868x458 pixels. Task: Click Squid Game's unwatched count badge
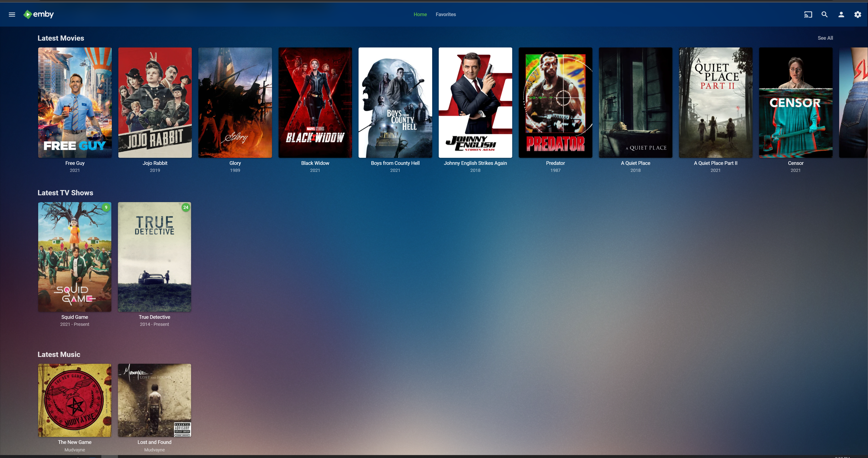pos(106,208)
